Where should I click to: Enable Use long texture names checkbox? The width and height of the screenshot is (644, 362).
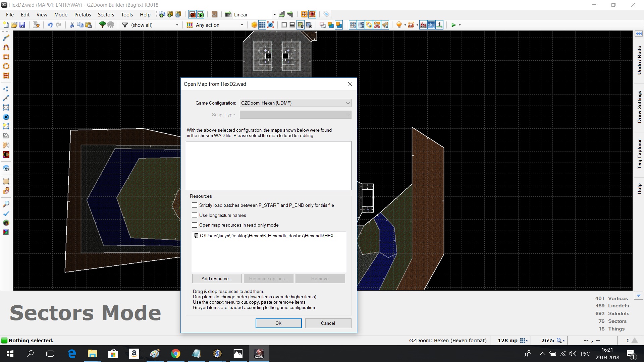coord(195,215)
